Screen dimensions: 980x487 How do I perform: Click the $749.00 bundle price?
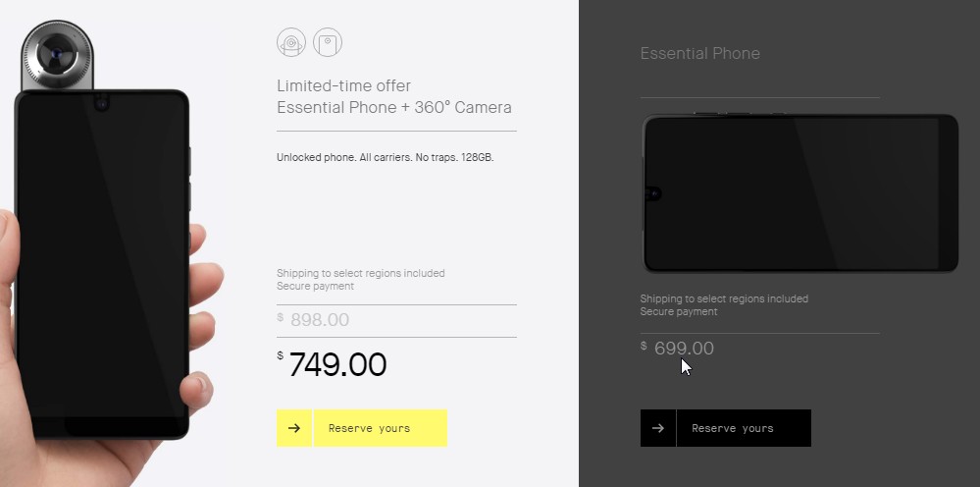(x=332, y=364)
